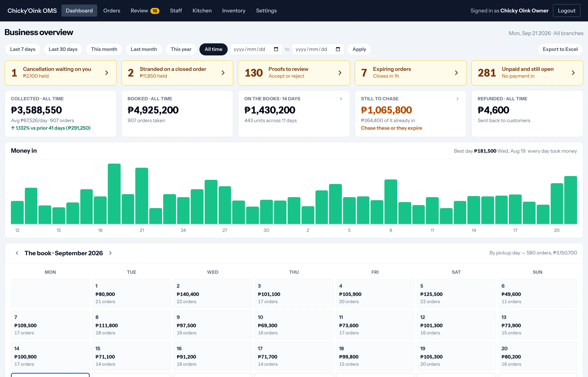Select September 20 cell with ₱80,200
This screenshot has height=377, width=588.
(x=538, y=356)
